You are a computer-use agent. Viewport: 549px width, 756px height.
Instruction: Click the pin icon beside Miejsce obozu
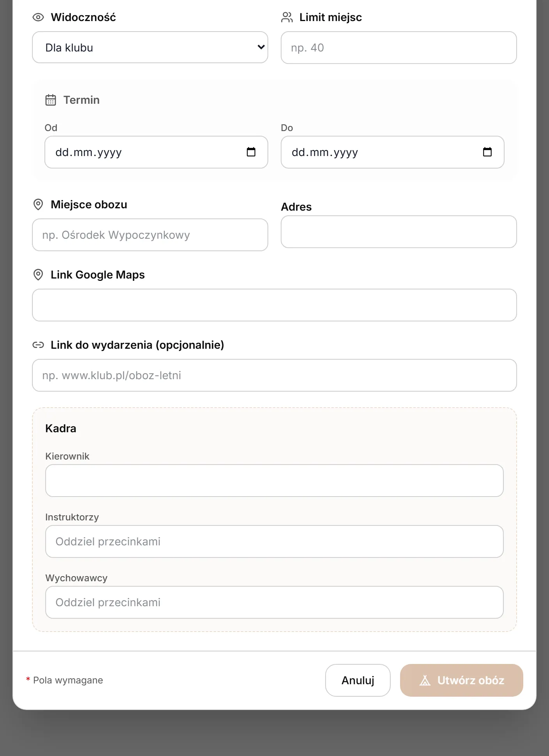(38, 204)
